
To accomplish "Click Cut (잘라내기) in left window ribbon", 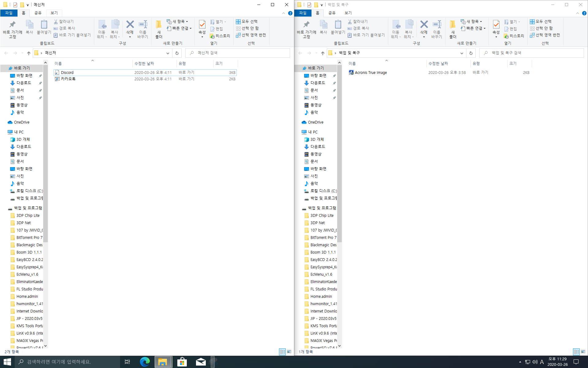I will (x=64, y=21).
